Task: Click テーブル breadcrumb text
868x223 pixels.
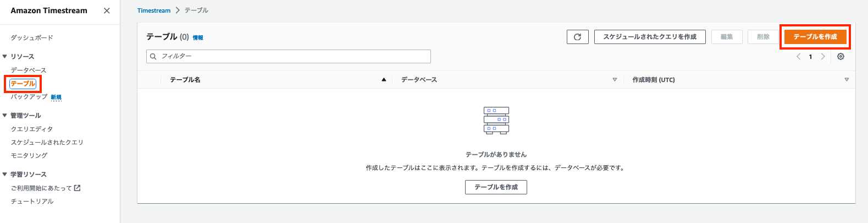Action: pos(196,10)
